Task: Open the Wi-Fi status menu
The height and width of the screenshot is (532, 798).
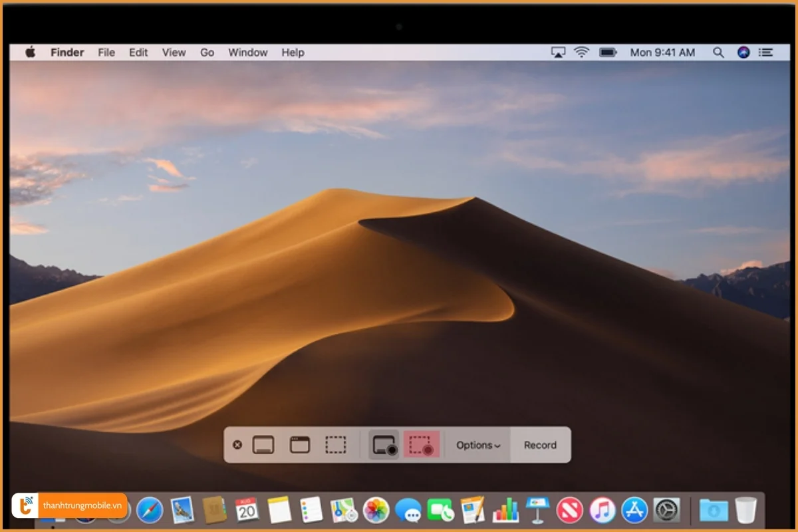Action: tap(581, 52)
